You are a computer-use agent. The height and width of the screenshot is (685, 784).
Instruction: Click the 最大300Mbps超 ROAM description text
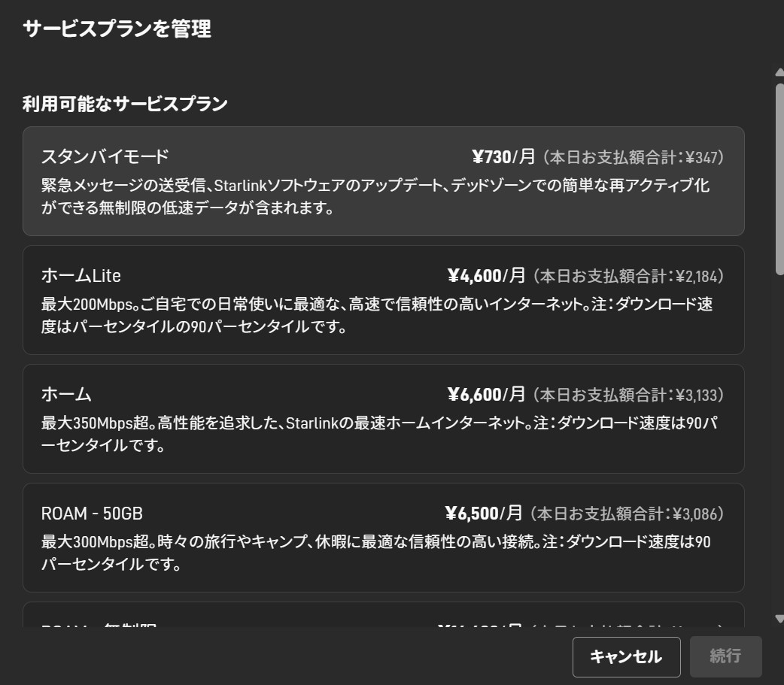376,553
